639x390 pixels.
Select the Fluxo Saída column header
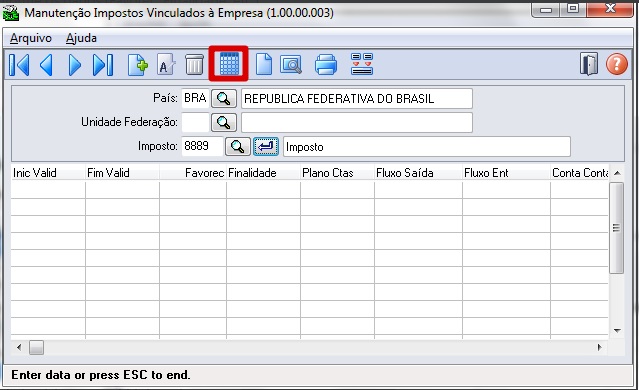click(419, 173)
